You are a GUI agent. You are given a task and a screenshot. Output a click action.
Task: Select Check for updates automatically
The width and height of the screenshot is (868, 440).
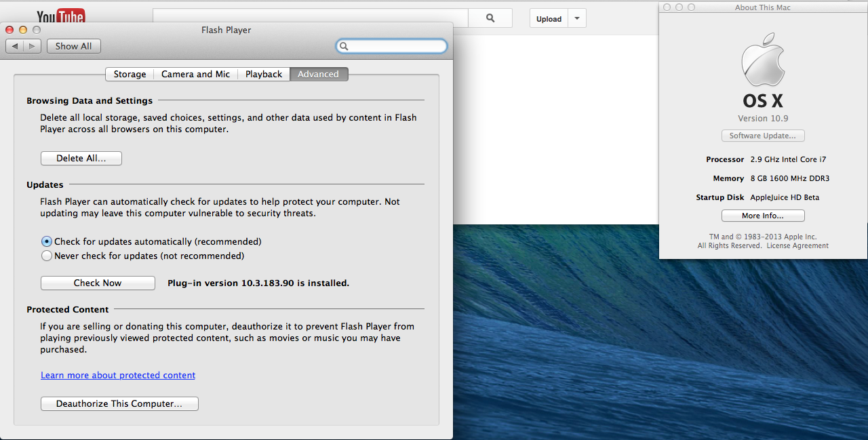coord(151,241)
